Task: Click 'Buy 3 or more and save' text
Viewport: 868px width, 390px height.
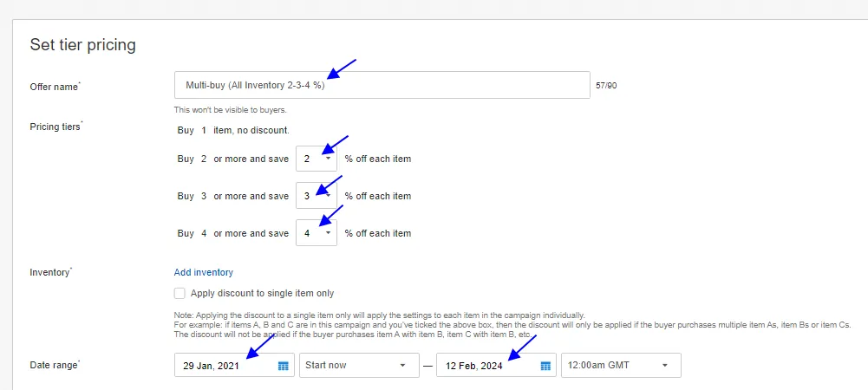Action: tap(233, 196)
